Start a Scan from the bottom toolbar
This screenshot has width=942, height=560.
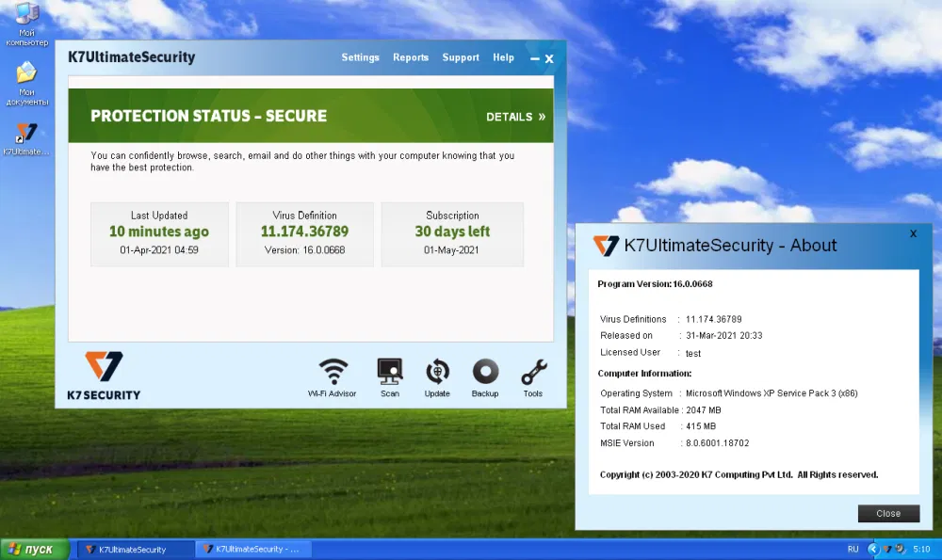point(389,377)
